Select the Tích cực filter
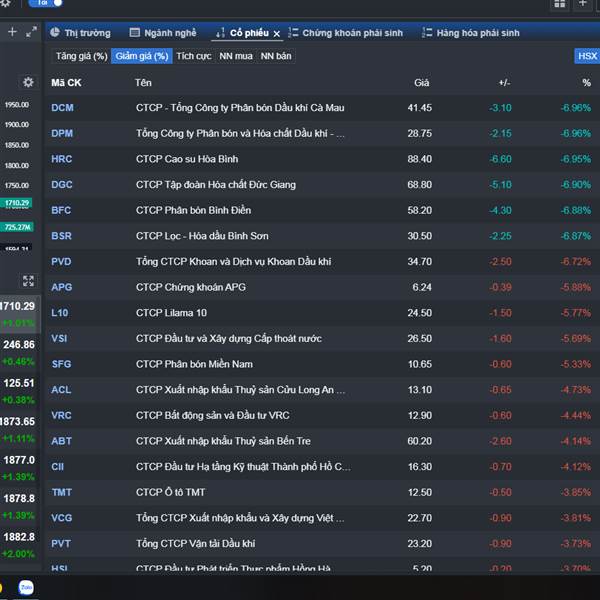This screenshot has width=600, height=600. click(x=194, y=56)
